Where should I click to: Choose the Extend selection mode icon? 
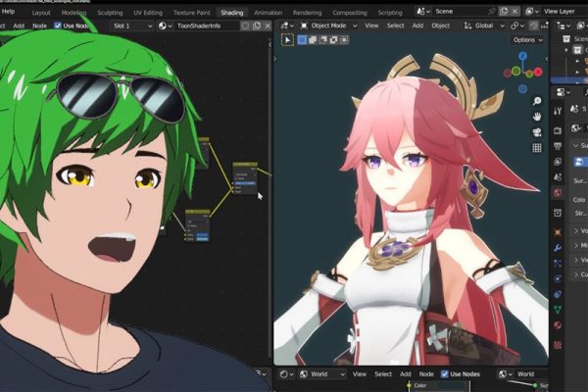click(313, 40)
